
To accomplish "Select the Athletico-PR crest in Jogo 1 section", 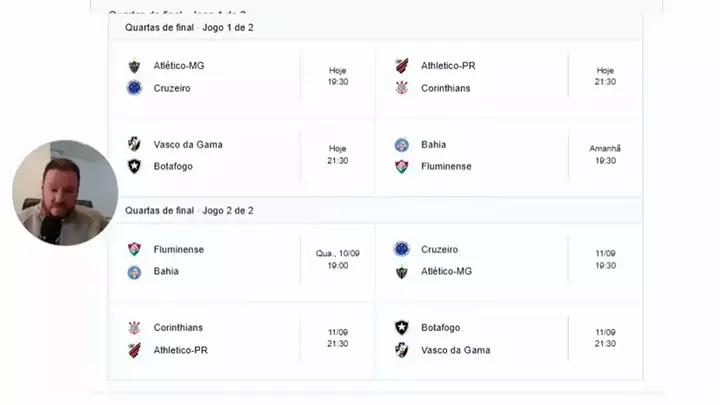I will tap(402, 66).
